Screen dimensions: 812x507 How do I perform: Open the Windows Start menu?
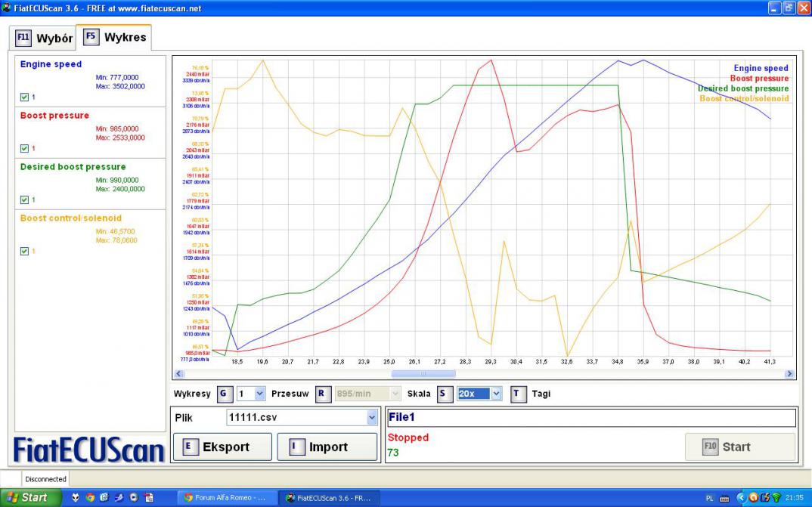pos(30,498)
